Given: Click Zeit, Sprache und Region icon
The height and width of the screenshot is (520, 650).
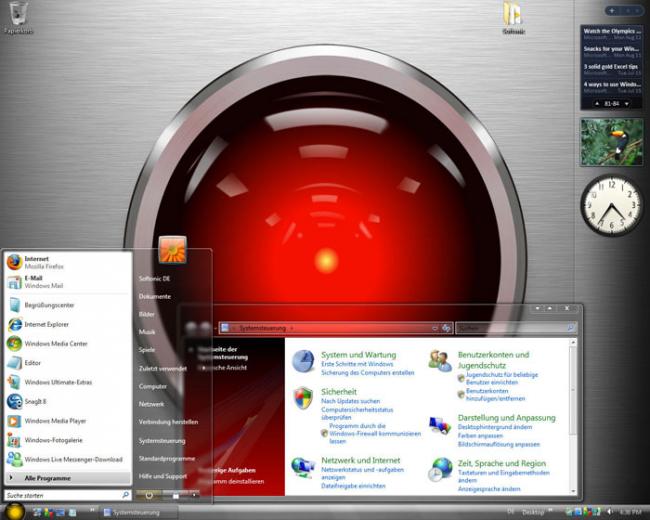Looking at the screenshot, I should [440, 469].
